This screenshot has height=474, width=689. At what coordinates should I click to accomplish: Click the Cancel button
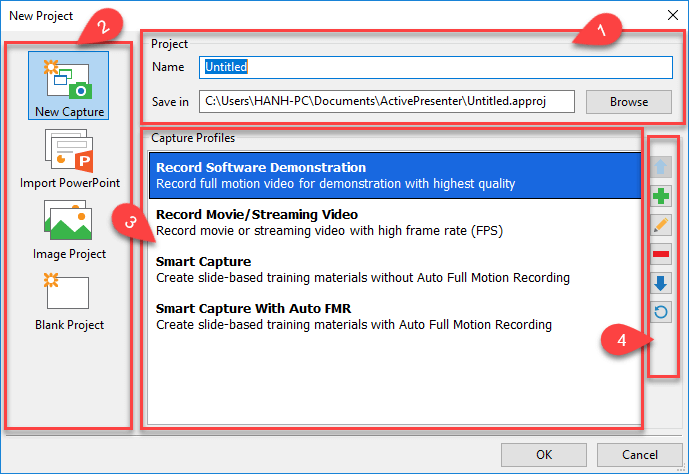pos(639,454)
